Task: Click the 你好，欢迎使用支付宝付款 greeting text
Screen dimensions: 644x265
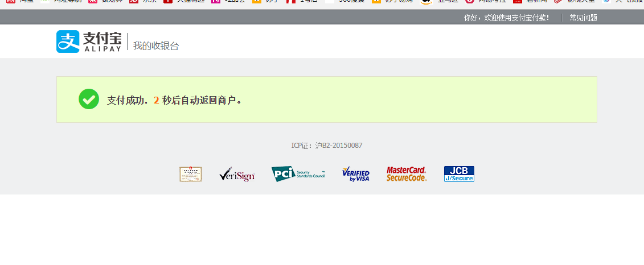Action: [x=507, y=18]
